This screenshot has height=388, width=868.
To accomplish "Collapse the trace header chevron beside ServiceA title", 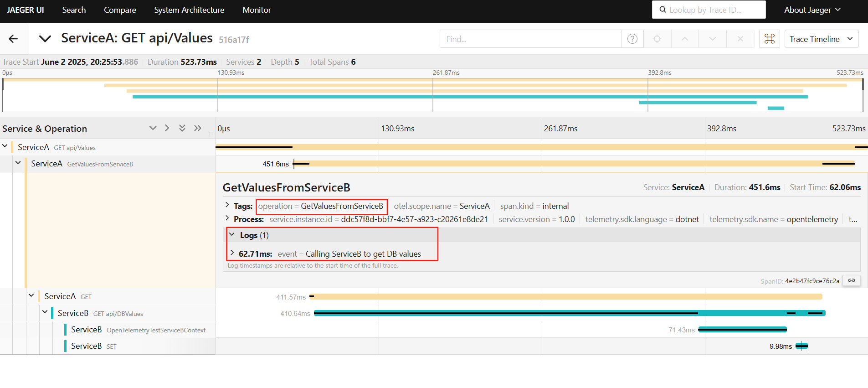I will point(45,39).
